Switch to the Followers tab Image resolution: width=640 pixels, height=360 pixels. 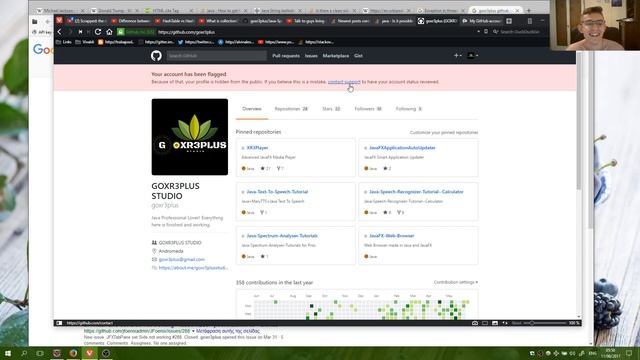tap(368, 109)
